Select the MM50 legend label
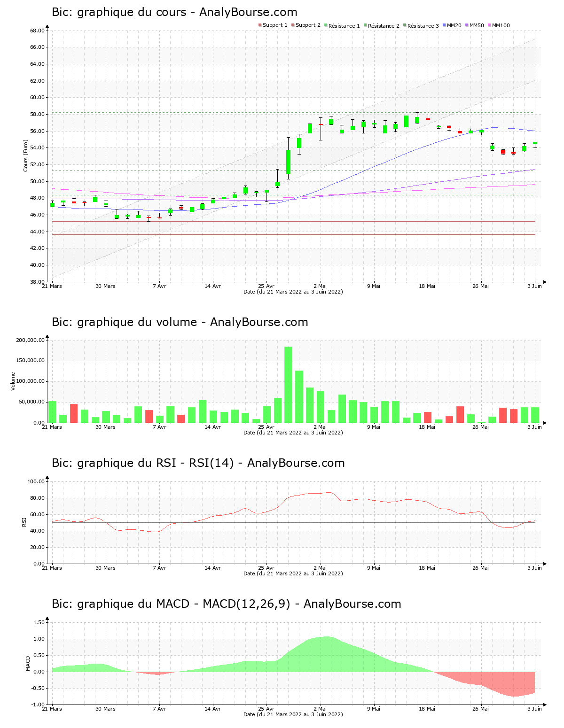The image size is (564, 728). 477,25
